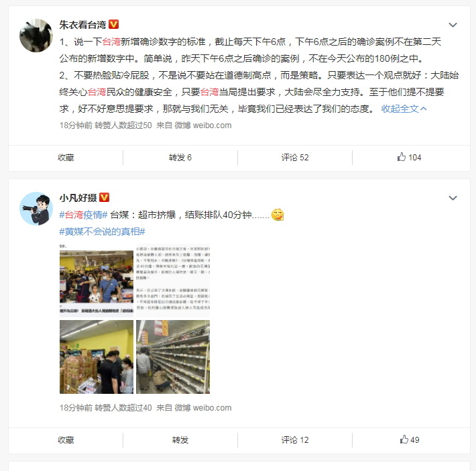Open the 朱衣看台湾 profile avatar
The image size is (476, 471).
(36, 36)
